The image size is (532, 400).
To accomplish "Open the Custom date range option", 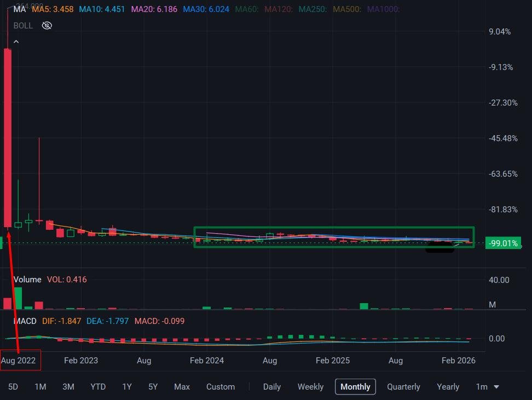I will tap(221, 387).
